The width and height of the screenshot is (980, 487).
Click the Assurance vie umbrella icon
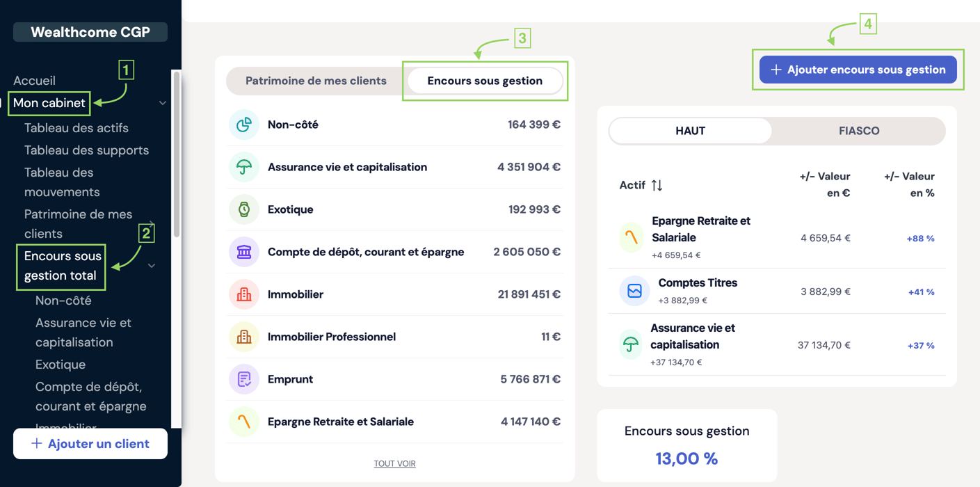tap(245, 166)
